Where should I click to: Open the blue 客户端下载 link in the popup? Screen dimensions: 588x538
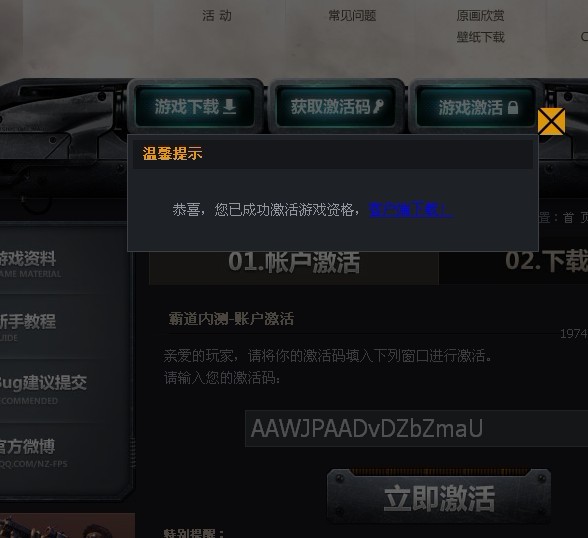coord(410,209)
